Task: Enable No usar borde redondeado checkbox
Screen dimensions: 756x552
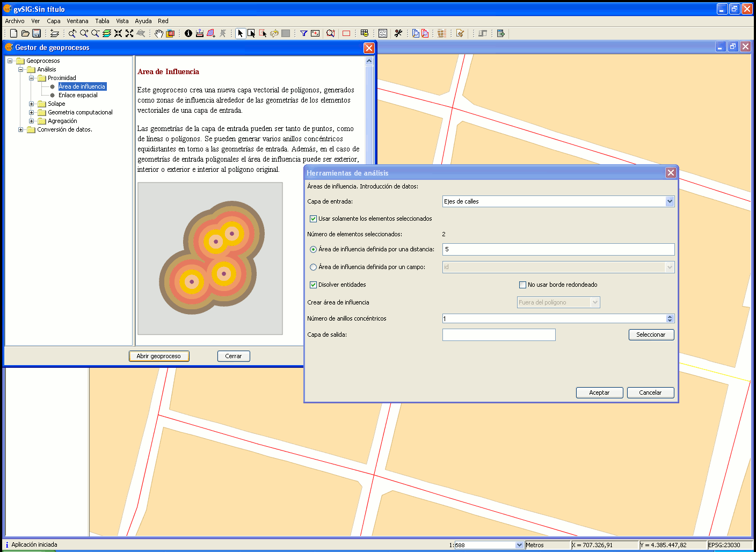Action: click(522, 285)
